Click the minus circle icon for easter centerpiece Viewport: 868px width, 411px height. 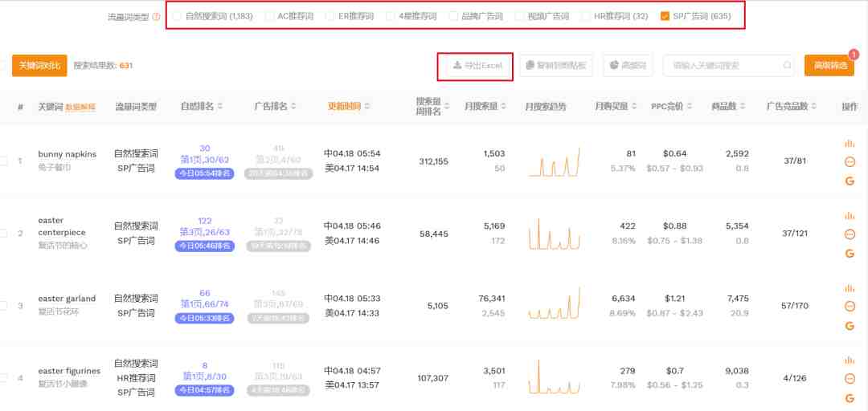point(850,234)
